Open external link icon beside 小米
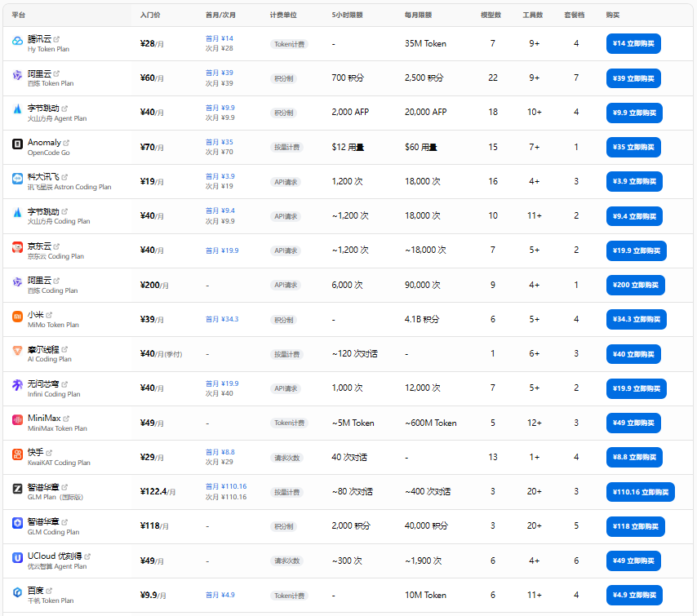 (49, 315)
